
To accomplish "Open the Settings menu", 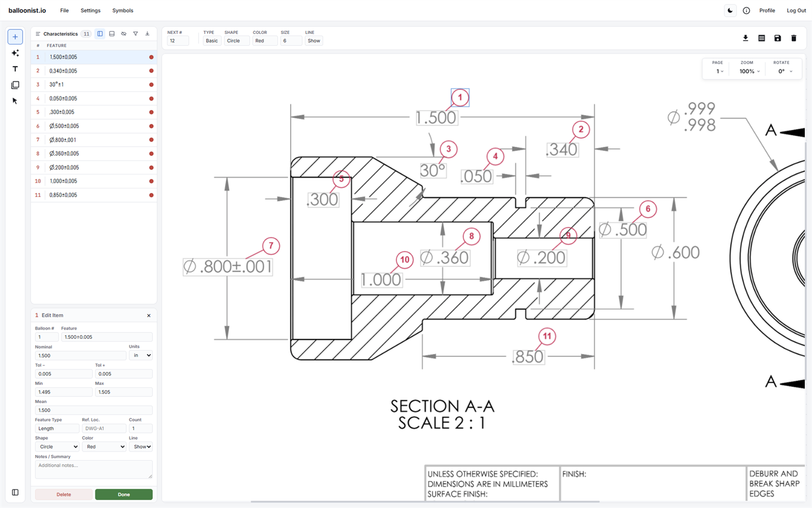I will pyautogui.click(x=90, y=11).
